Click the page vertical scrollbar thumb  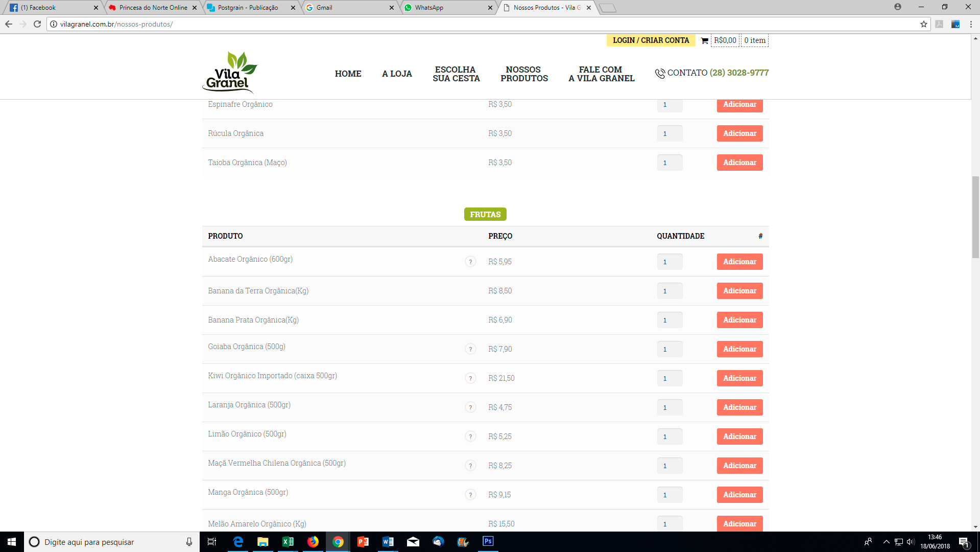975,217
